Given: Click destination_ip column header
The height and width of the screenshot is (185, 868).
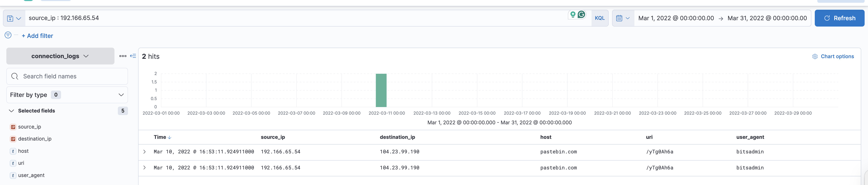Looking at the screenshot, I should pos(397,137).
